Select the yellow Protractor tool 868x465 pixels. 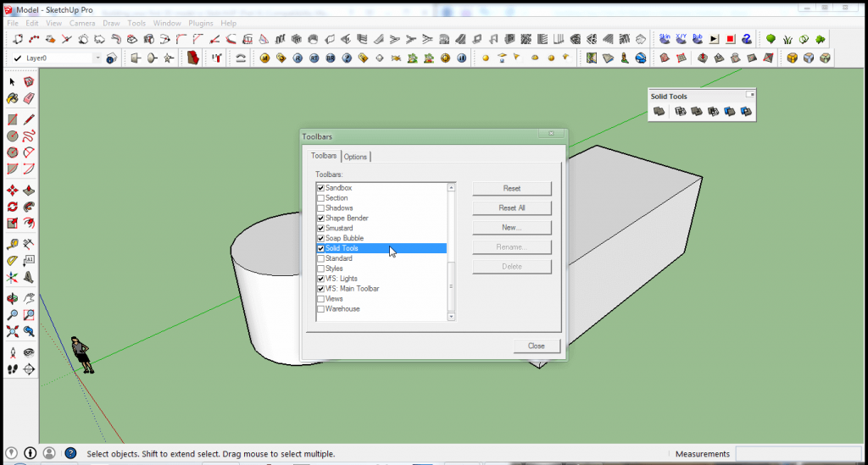tap(12, 261)
